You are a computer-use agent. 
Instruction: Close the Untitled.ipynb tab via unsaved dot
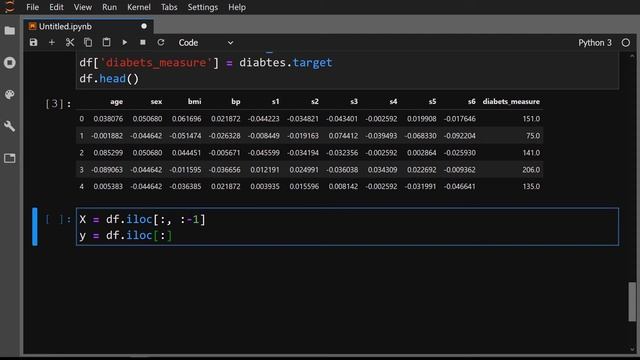tap(144, 26)
